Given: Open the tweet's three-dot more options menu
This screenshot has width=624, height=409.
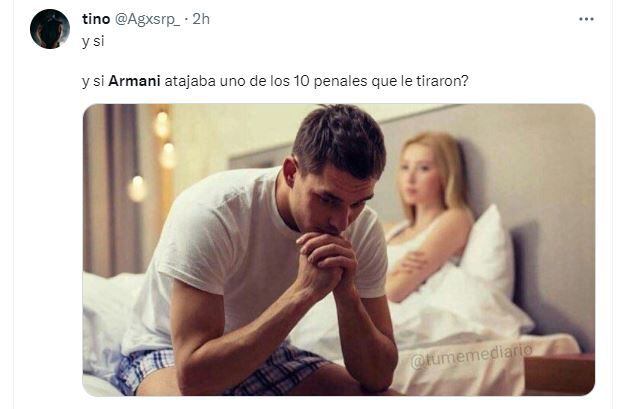Looking at the screenshot, I should (586, 19).
